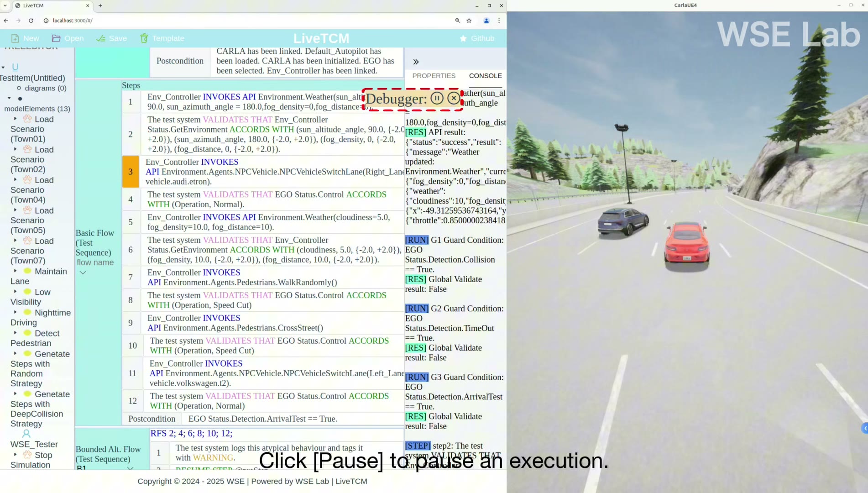Select Low Visibility tree item
This screenshot has height=493, width=868.
(x=31, y=297)
